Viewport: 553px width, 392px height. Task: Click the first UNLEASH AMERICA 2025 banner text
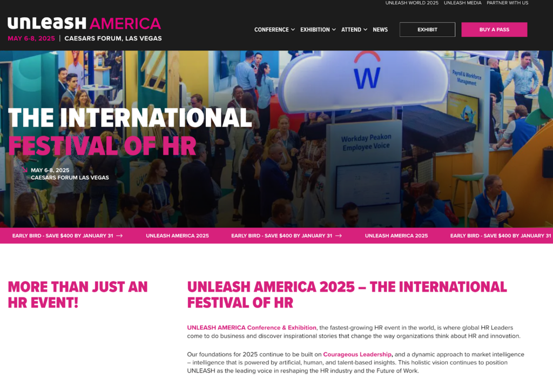tap(177, 235)
